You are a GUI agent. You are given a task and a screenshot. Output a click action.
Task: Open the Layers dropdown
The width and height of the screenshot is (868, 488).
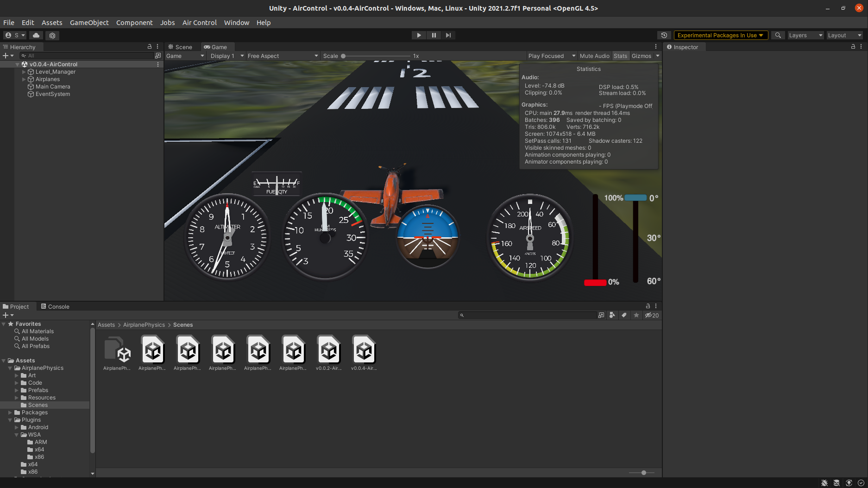pyautogui.click(x=805, y=35)
